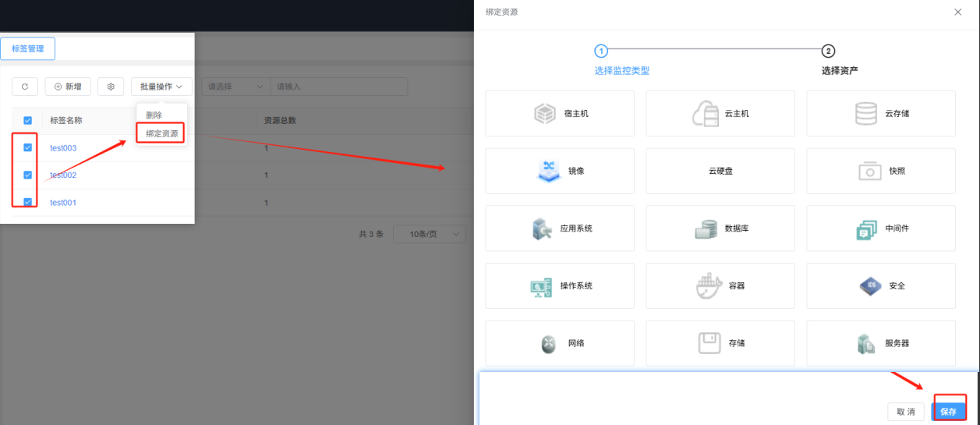Uncheck the test001 row checkbox
The height and width of the screenshot is (425, 980).
click(x=27, y=202)
